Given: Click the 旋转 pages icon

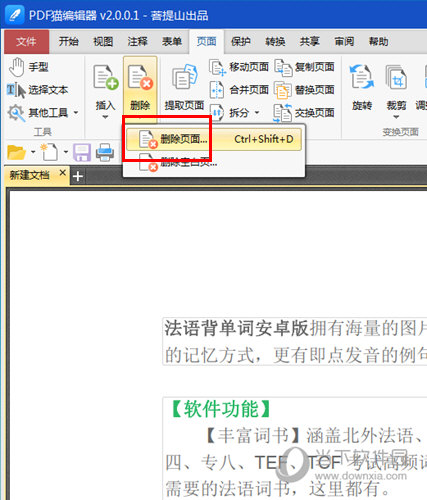Looking at the screenshot, I should (x=362, y=77).
